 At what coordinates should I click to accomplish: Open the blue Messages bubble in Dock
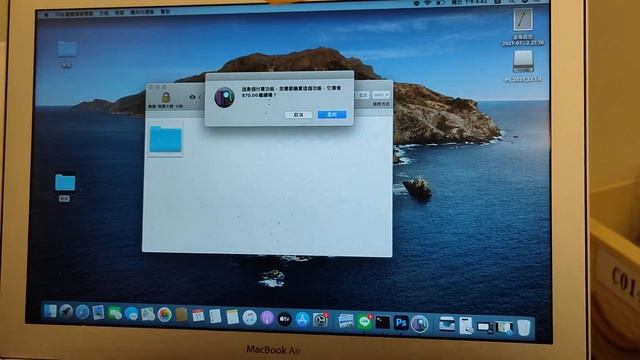(x=131, y=313)
